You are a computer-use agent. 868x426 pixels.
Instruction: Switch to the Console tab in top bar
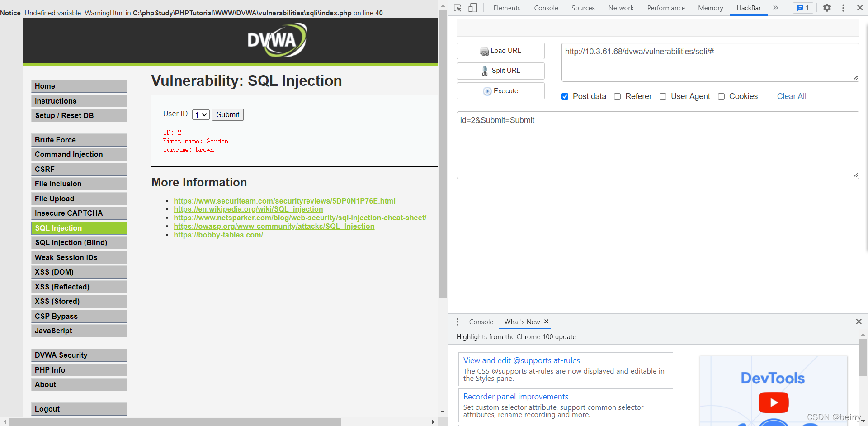click(546, 8)
